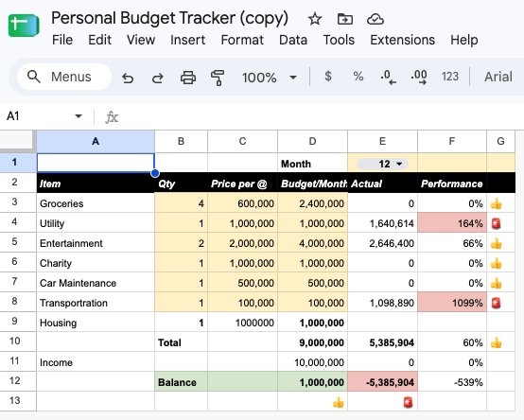
Task: Click the Actual value 2,646,400
Action: (383, 243)
